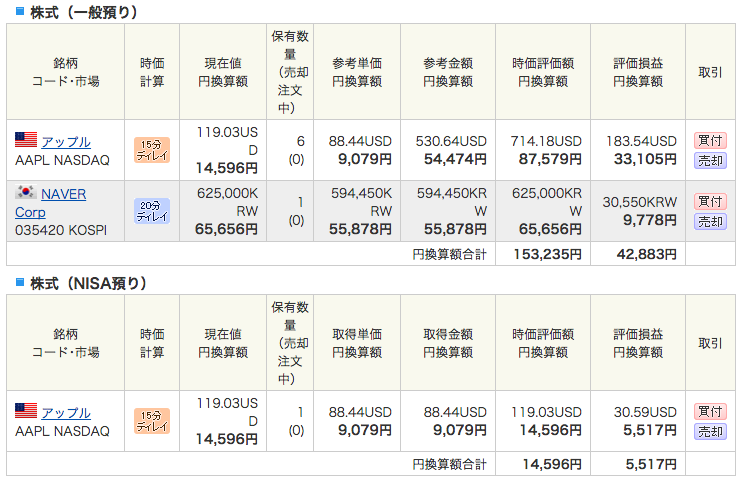Click AAPL NASDAQ text in NISA預り table
The width and height of the screenshot is (747, 490).
62,431
